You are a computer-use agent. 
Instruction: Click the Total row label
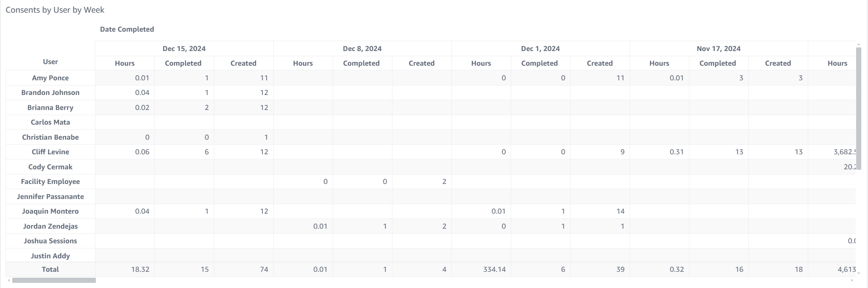click(50, 269)
